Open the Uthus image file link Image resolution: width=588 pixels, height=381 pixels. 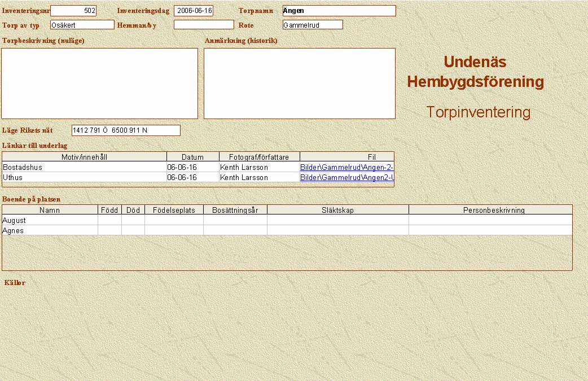pos(346,177)
